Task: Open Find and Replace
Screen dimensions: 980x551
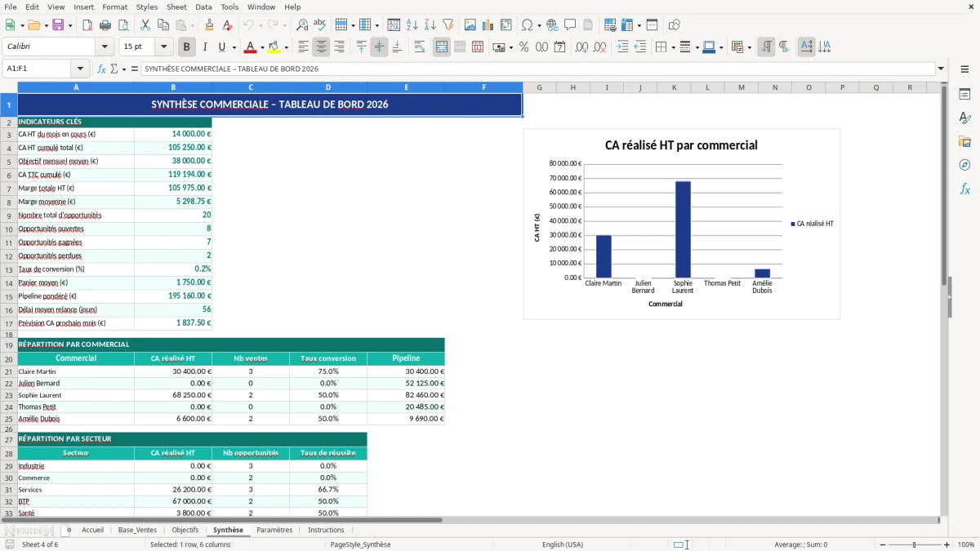Action: pos(302,25)
